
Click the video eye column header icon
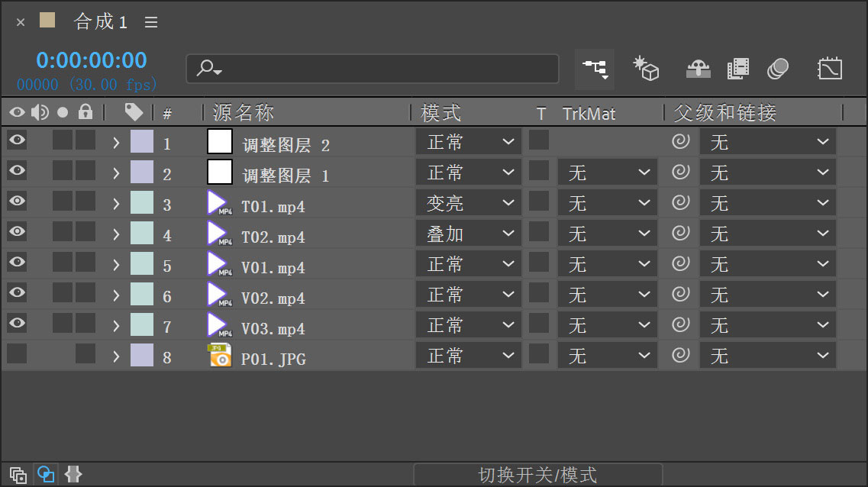pos(17,112)
